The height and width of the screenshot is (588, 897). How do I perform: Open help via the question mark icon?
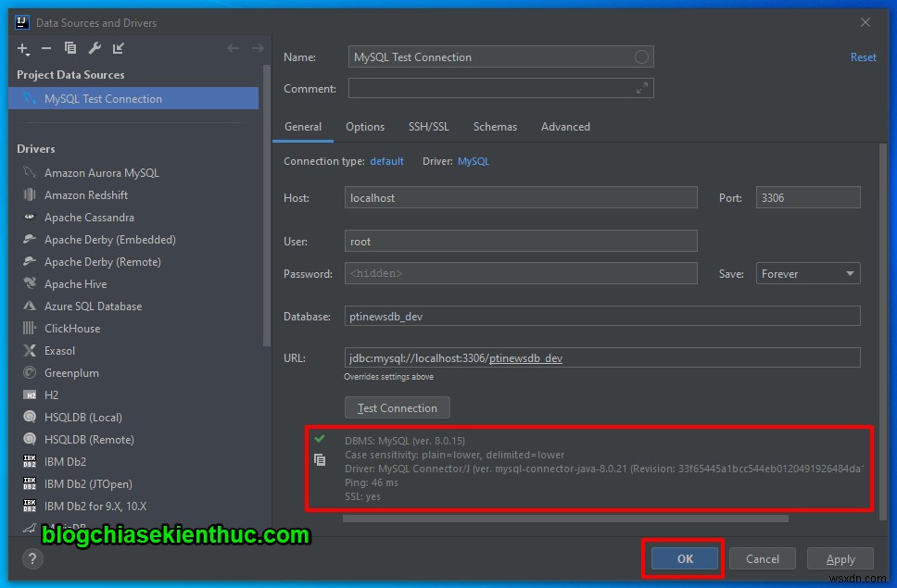[x=33, y=558]
